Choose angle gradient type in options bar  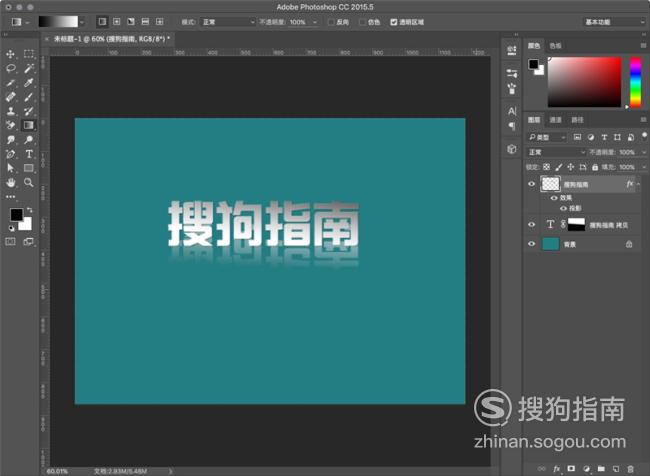tap(131, 22)
